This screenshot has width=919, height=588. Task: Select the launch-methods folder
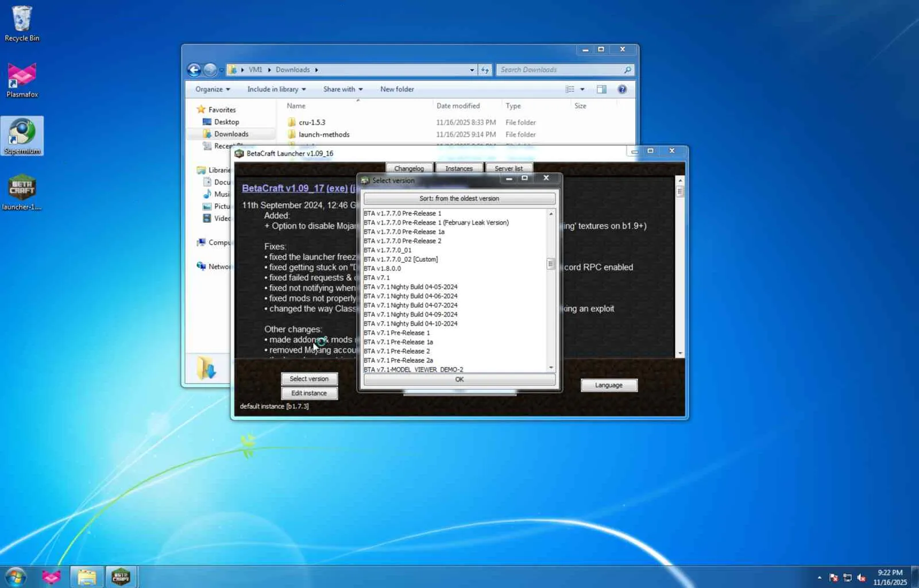pos(324,134)
